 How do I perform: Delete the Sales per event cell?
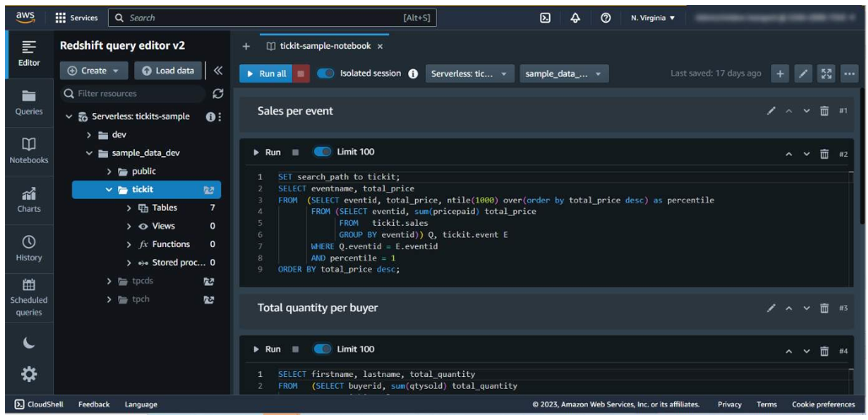(824, 110)
